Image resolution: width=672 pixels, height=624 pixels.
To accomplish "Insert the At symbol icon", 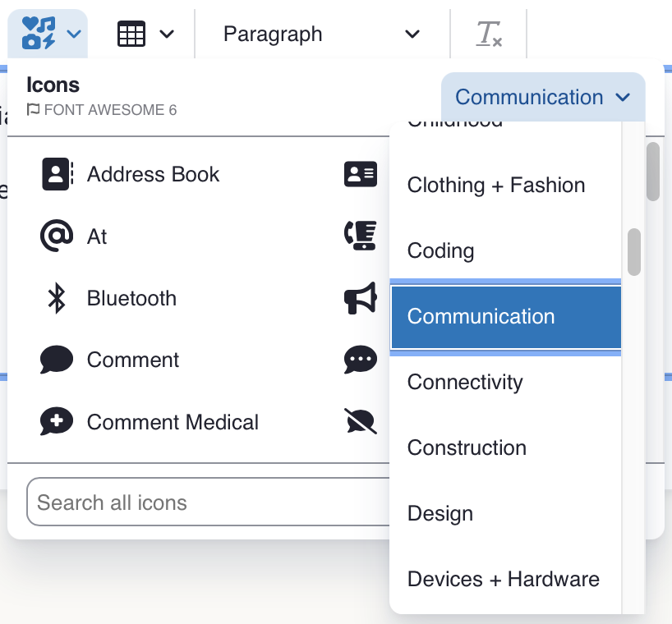I will (74, 236).
